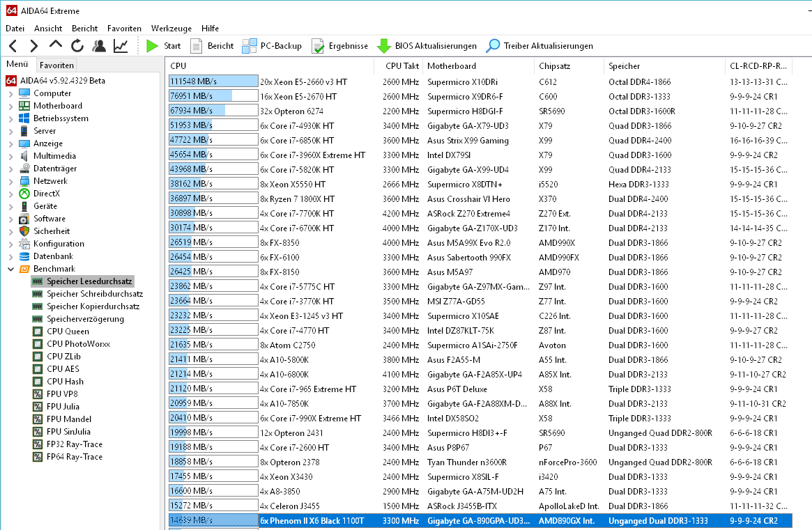This screenshot has height=530, width=812.
Task: Select the 8x Ryzen 7 1800X HT row
Action: pos(480,198)
